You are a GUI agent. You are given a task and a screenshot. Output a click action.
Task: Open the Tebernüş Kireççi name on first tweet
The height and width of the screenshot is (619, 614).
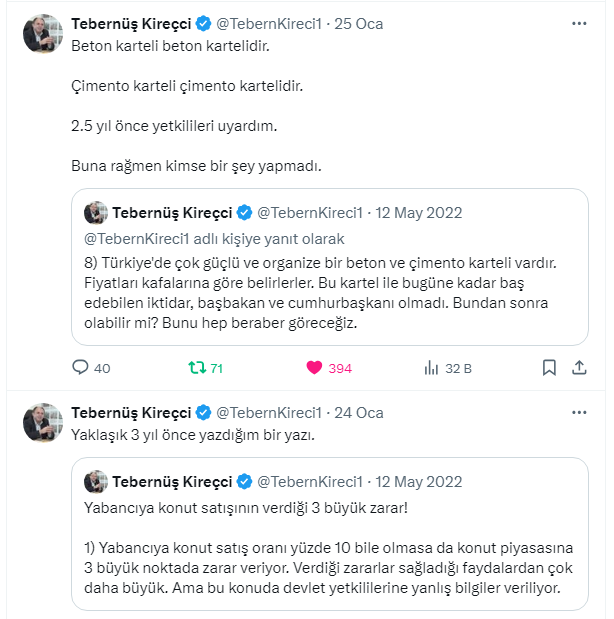pyautogui.click(x=130, y=23)
